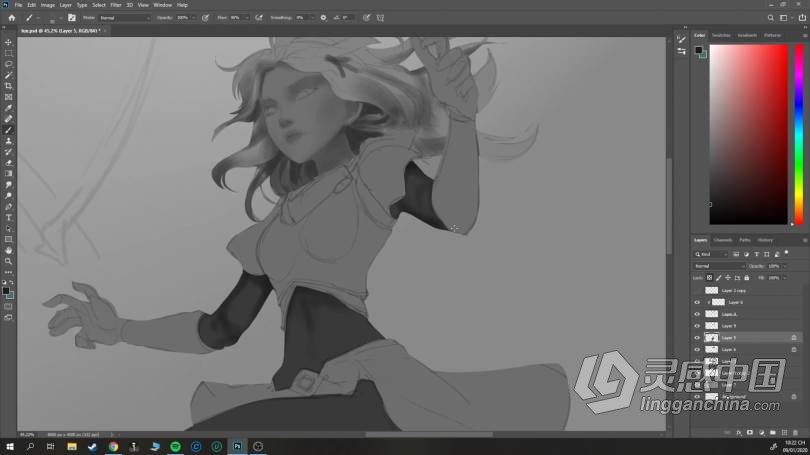Toggle symmetry paint options butterfly icon

380,18
